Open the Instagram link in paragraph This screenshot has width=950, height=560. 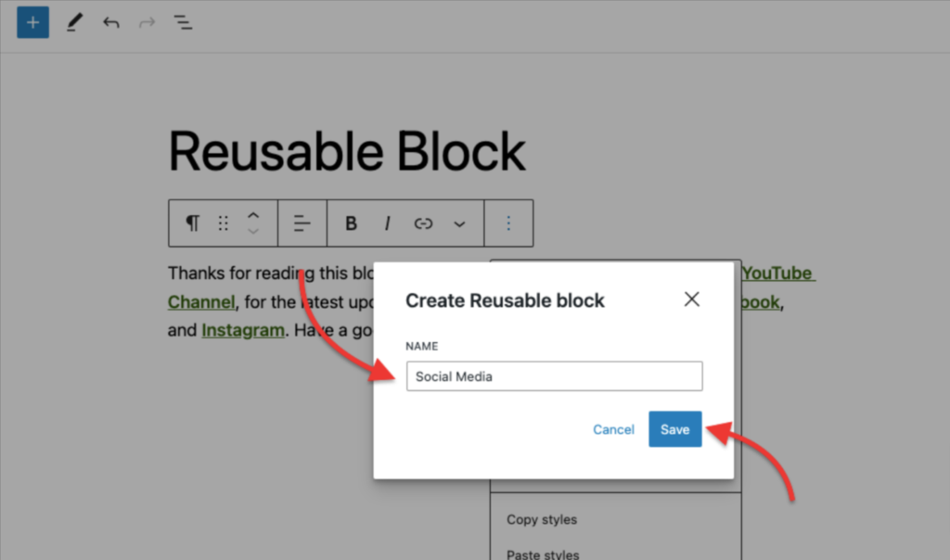pyautogui.click(x=243, y=330)
